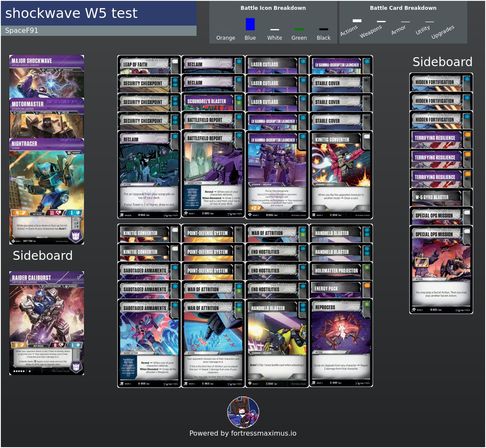Click the Decepticon logo on the Raider Caliburst card

pos(76,367)
